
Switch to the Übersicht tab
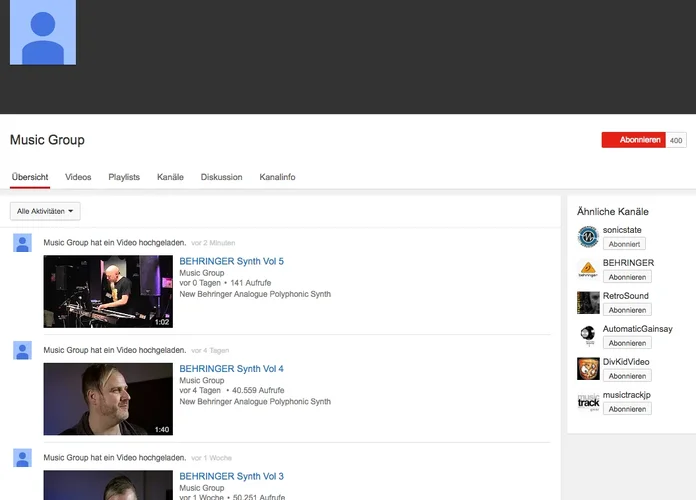click(30, 177)
